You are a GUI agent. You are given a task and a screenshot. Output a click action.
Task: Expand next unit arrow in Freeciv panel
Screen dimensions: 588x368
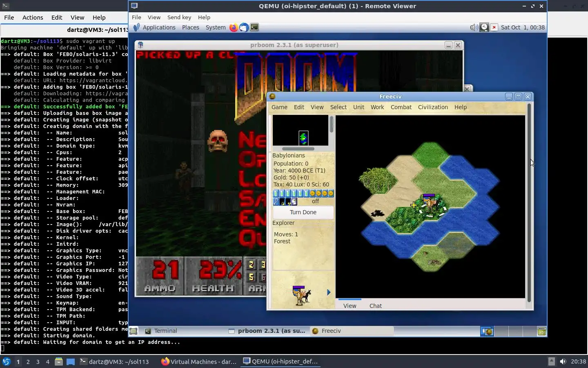(x=328, y=292)
